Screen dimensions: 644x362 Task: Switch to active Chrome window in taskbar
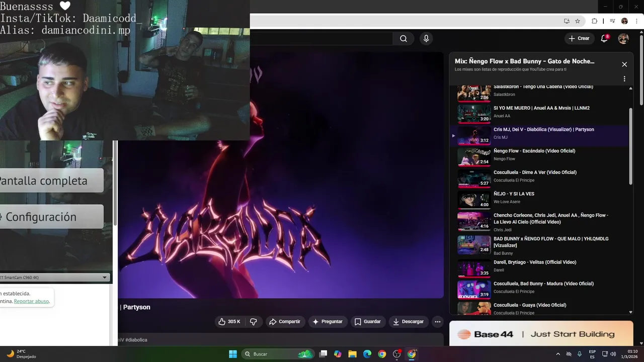(412, 354)
